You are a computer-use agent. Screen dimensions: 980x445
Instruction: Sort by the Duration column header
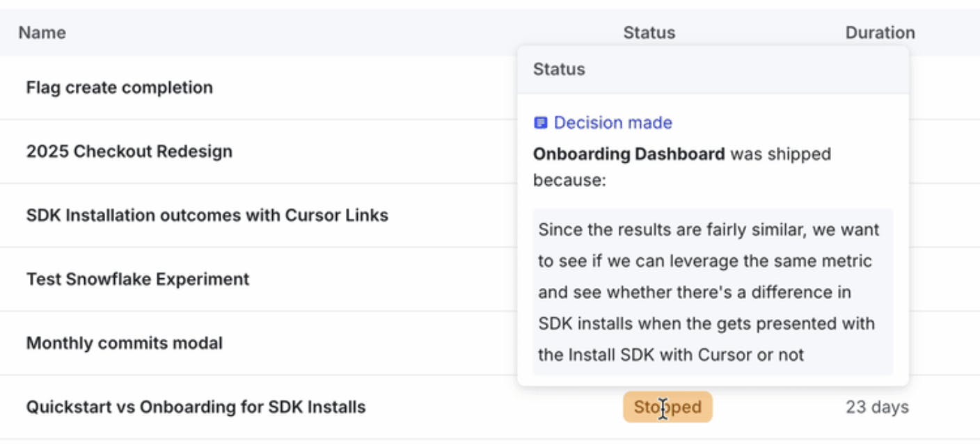(x=880, y=33)
